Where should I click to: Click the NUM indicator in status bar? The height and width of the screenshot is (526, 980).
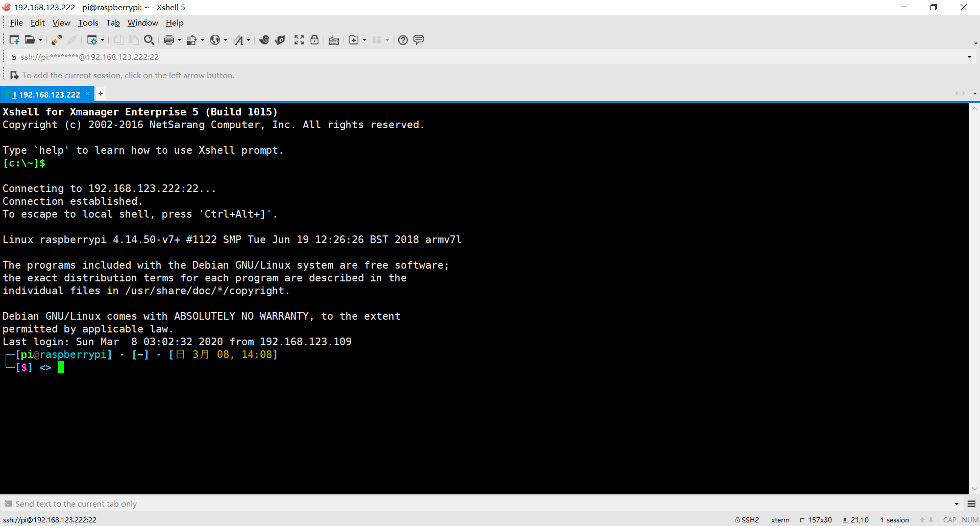[x=970, y=520]
